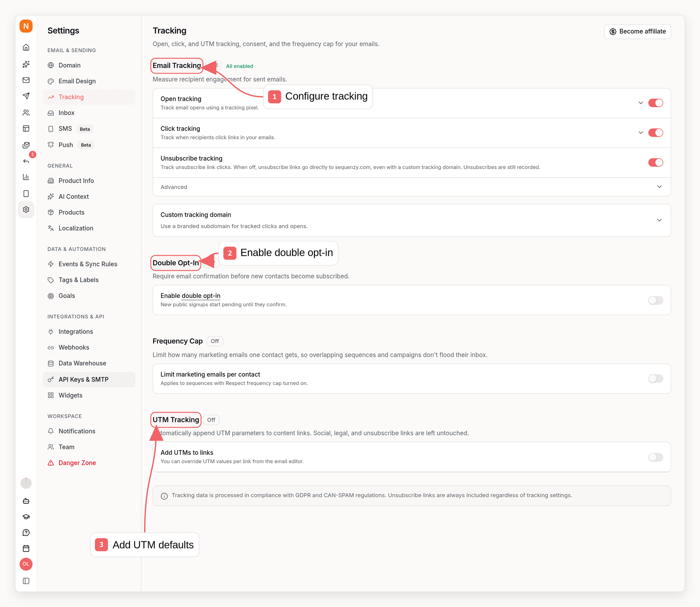The width and height of the screenshot is (700, 607).
Task: Open the Tracking sidebar item
Action: (x=89, y=97)
